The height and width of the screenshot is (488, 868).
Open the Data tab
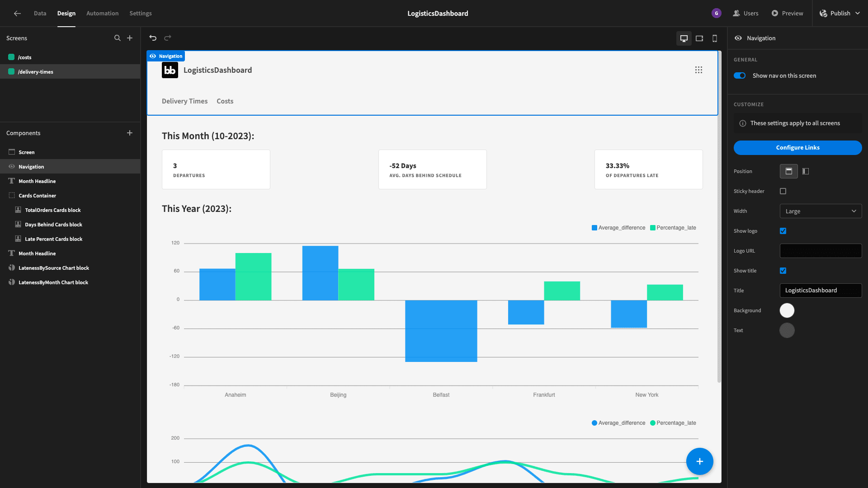40,13
